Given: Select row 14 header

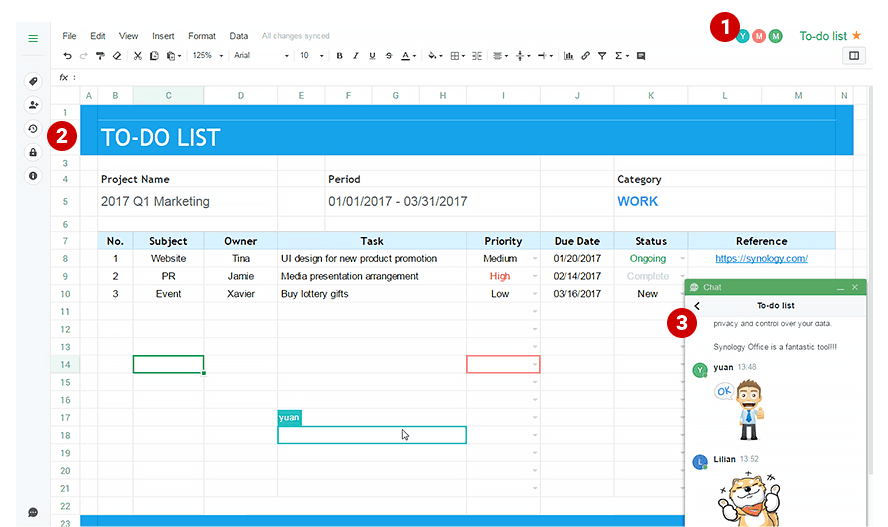Looking at the screenshot, I should tap(65, 365).
